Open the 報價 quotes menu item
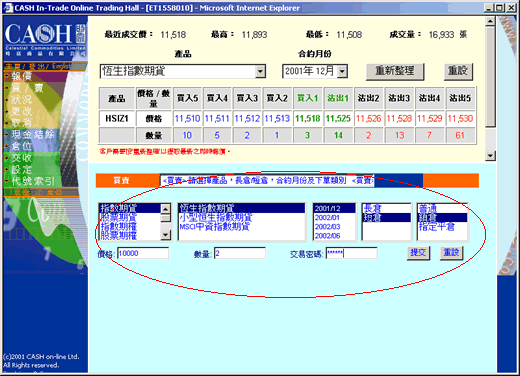Screen dimensions: 520x376 [x=22, y=76]
